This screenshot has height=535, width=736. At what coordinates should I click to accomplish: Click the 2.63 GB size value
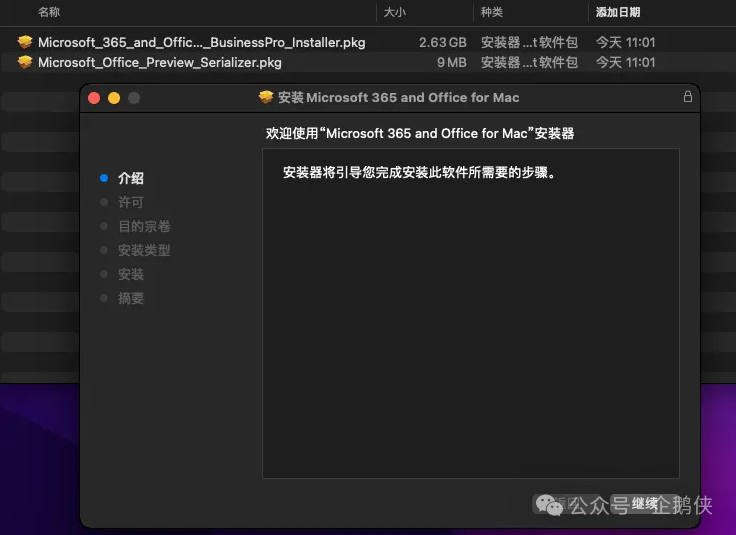coord(443,42)
